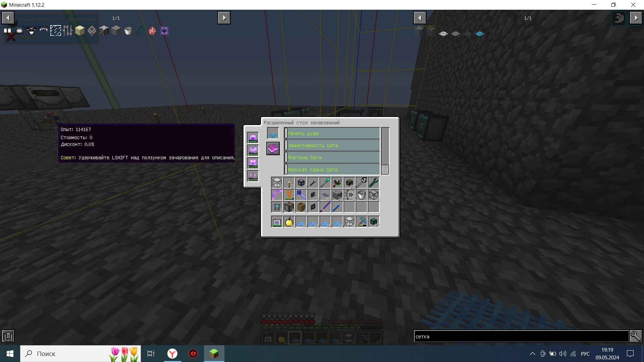Select the purple chest bookmark icon
Screen dimensions: 644x362
[164, 31]
